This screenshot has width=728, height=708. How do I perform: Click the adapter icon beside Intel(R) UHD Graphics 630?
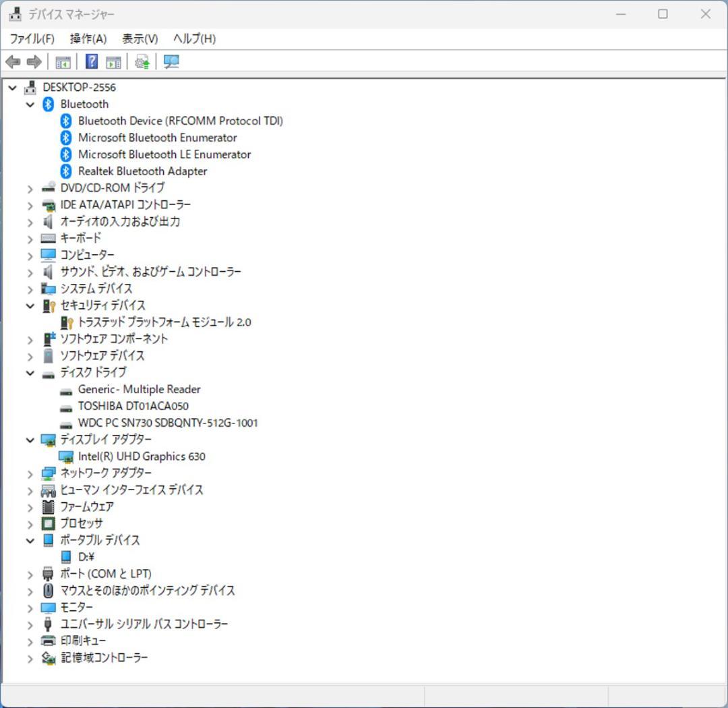tap(67, 456)
